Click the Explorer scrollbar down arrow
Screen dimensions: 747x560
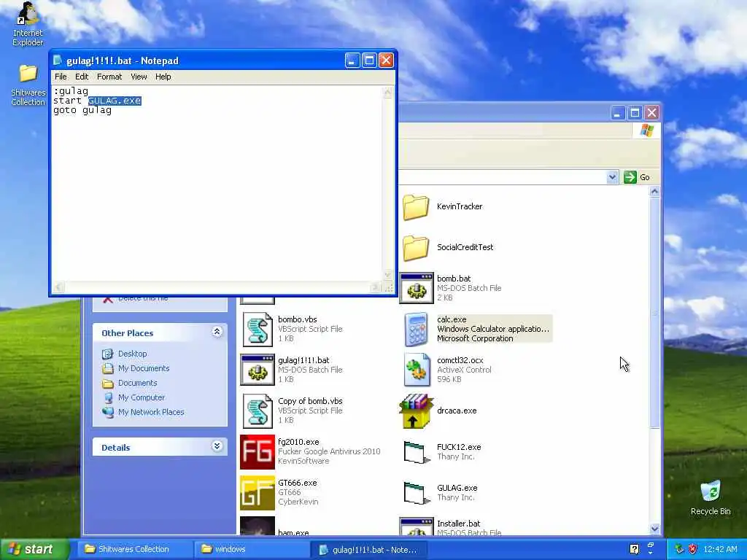click(654, 529)
